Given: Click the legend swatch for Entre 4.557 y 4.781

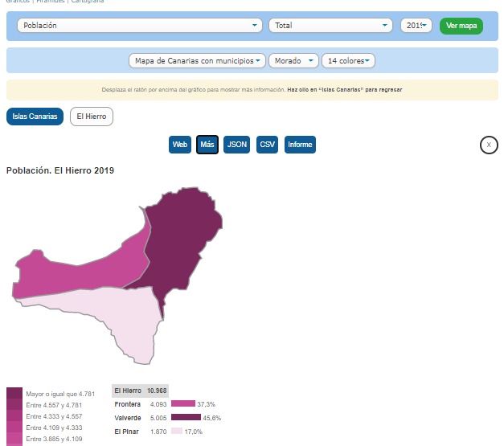Looking at the screenshot, I should (x=14, y=404).
